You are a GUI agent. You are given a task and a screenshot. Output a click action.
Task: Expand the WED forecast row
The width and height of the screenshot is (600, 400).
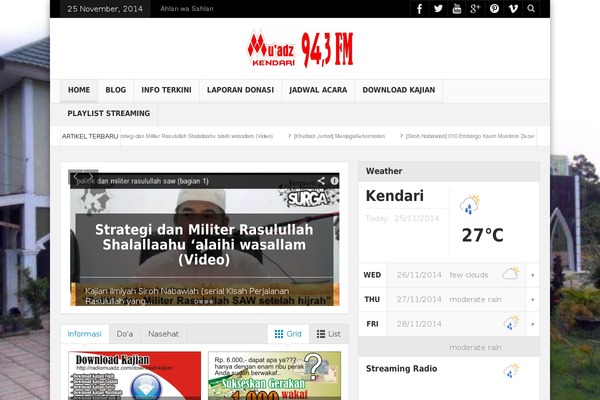click(533, 275)
